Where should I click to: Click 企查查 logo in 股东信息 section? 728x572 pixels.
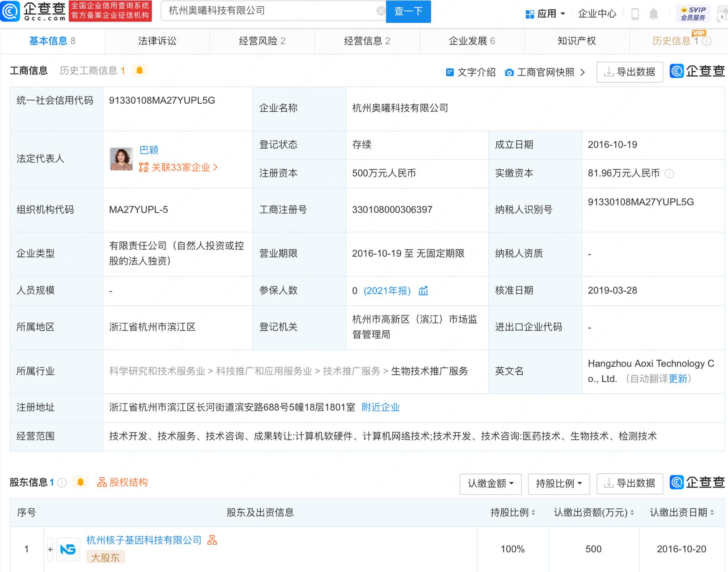(697, 482)
